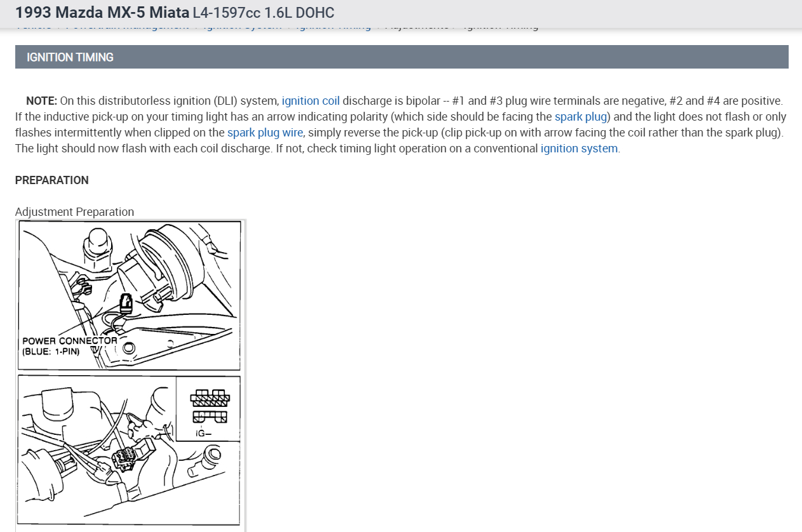Click the 'IG-' terminal label in diagram
The image size is (802, 532).
pyautogui.click(x=204, y=434)
